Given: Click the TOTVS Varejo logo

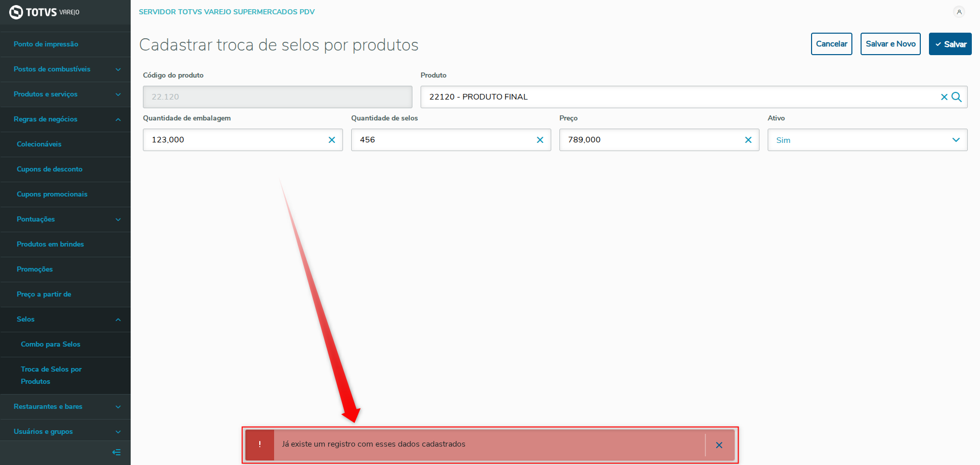Looking at the screenshot, I should coord(44,12).
